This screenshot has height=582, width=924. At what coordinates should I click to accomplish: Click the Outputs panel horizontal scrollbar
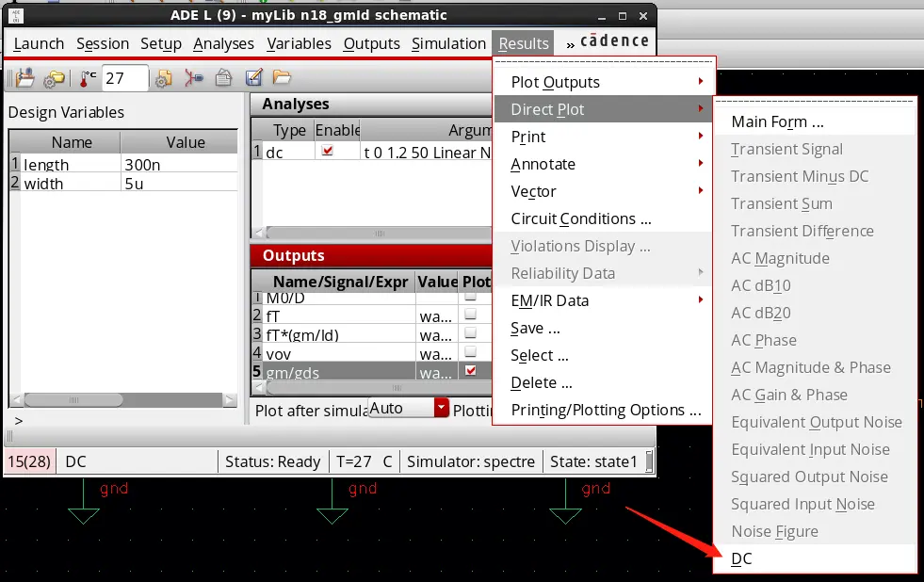point(379,388)
